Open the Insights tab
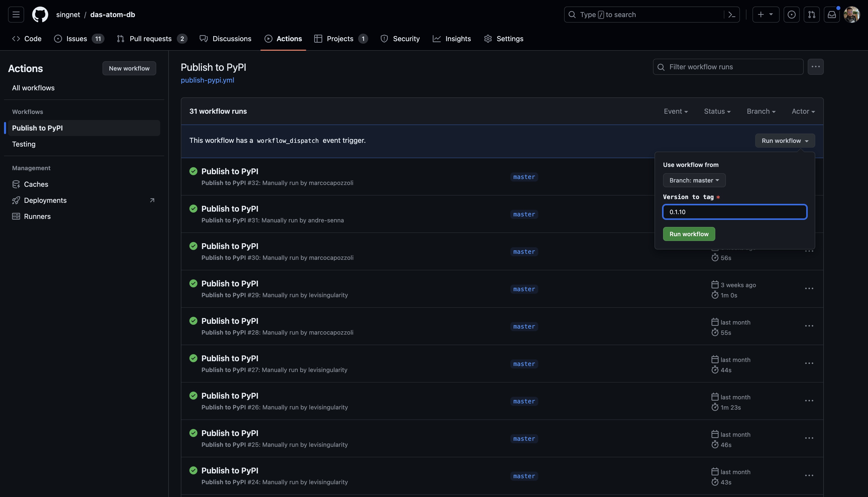The height and width of the screenshot is (497, 868). (x=452, y=39)
